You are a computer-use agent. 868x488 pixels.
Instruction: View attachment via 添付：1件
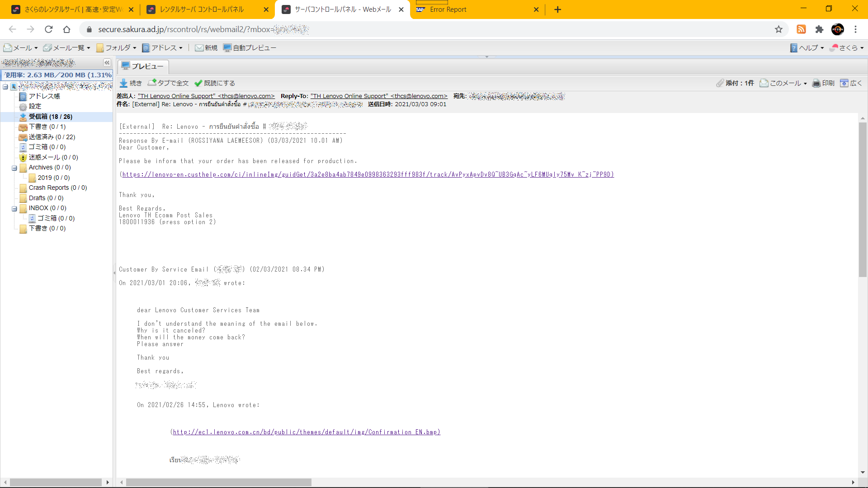coord(735,83)
